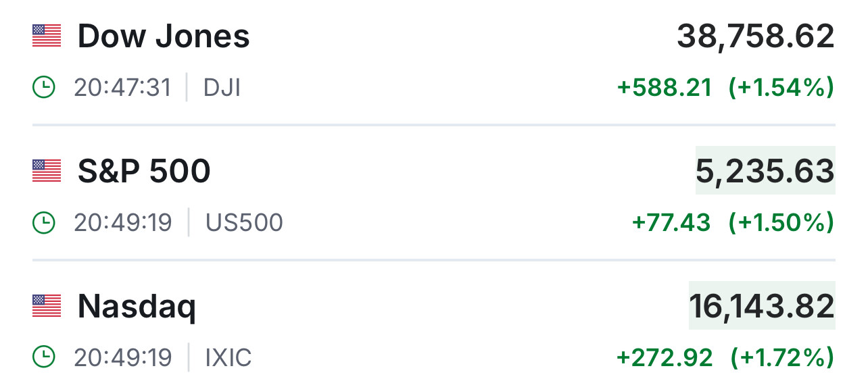868x381 pixels.
Task: Click the Dow Jones timestamp 20:47:31
Action: point(122,88)
